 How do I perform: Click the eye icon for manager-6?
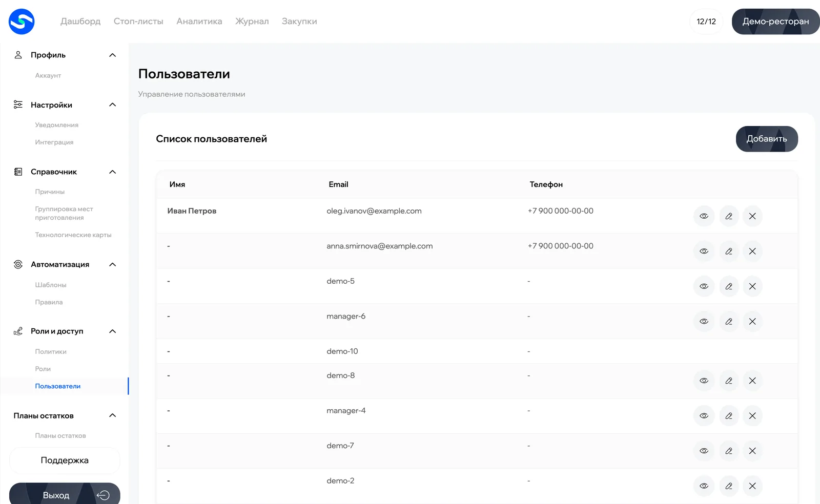(x=704, y=321)
